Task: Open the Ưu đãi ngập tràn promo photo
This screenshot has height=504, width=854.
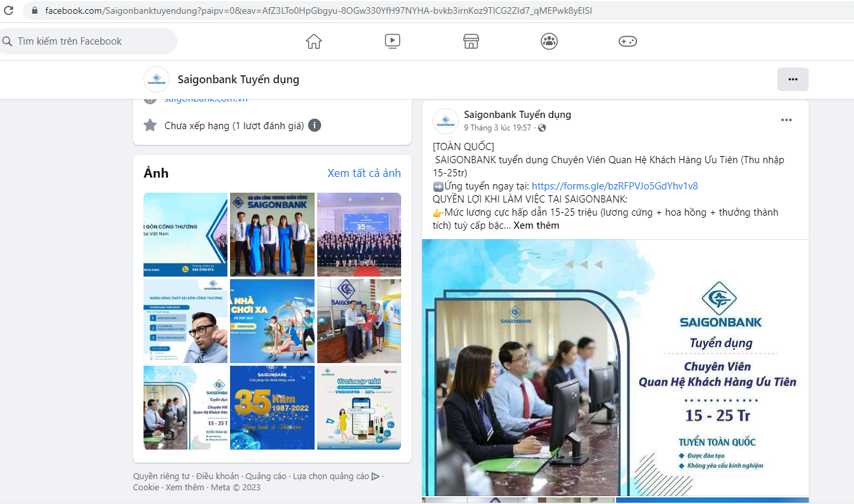Action: coord(359,408)
